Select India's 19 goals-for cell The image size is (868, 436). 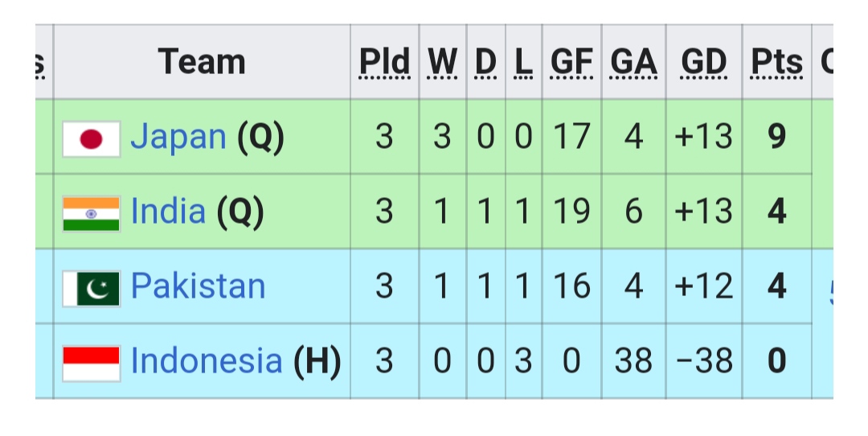pyautogui.click(x=571, y=212)
